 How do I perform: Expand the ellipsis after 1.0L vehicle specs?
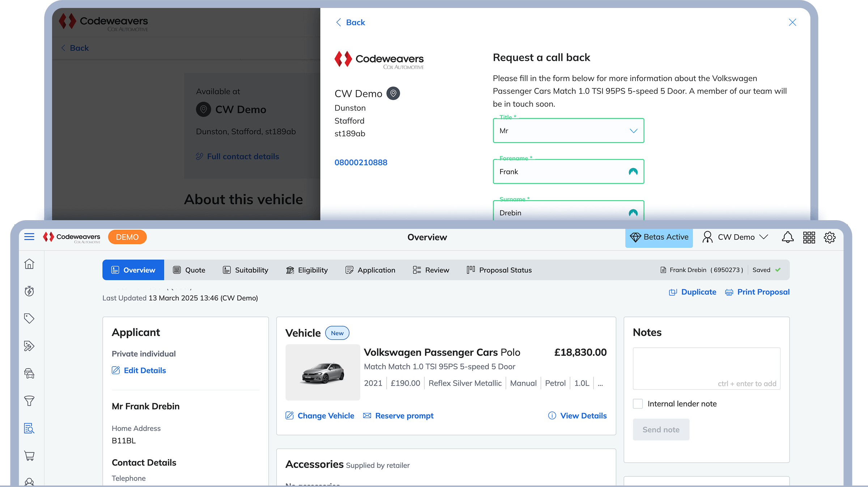(600, 383)
